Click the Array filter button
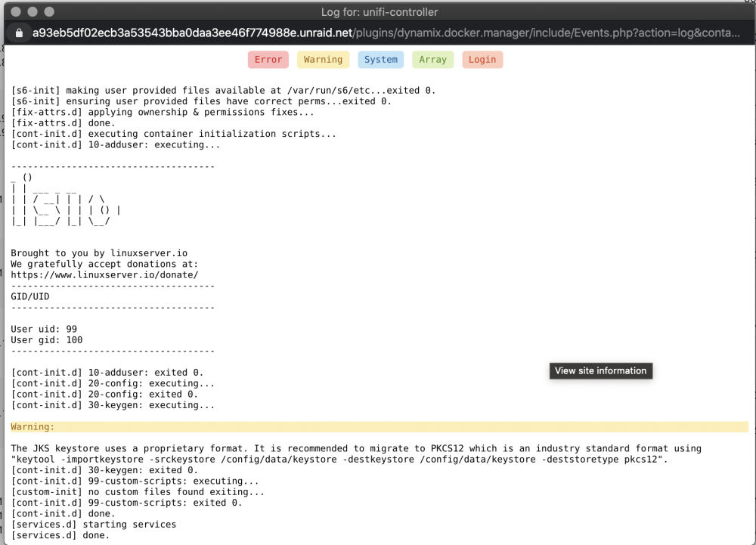756x545 pixels. [432, 60]
